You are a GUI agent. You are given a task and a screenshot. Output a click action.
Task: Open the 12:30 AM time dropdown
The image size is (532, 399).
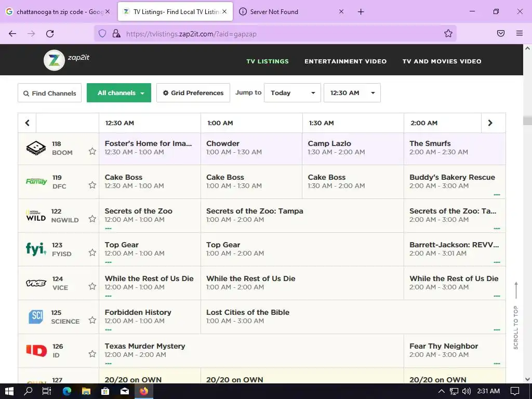point(352,92)
